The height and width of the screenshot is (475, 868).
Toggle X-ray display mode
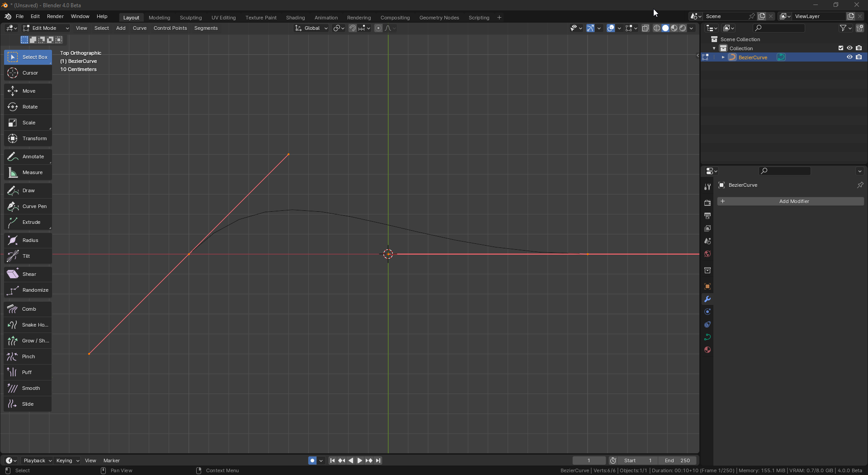point(646,28)
